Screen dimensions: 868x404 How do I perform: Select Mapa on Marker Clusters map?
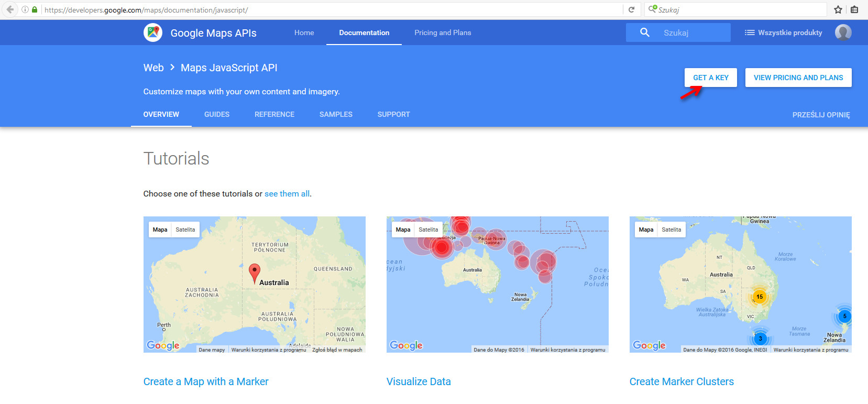pos(646,230)
